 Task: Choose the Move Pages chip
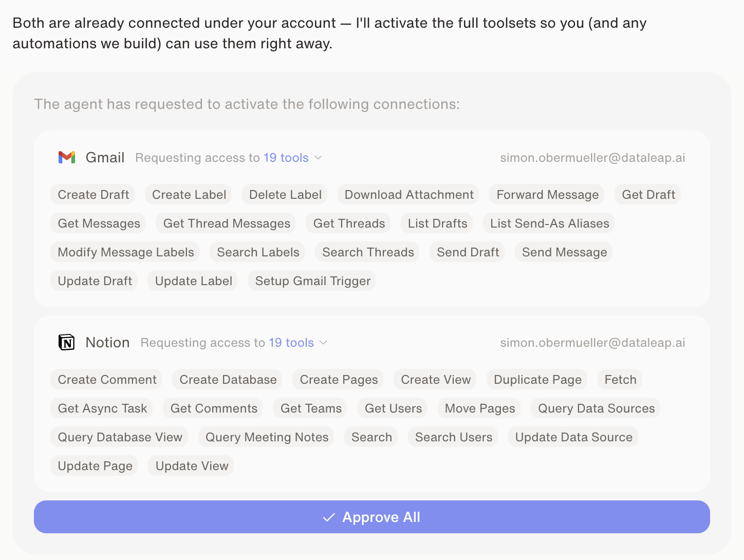click(x=480, y=408)
